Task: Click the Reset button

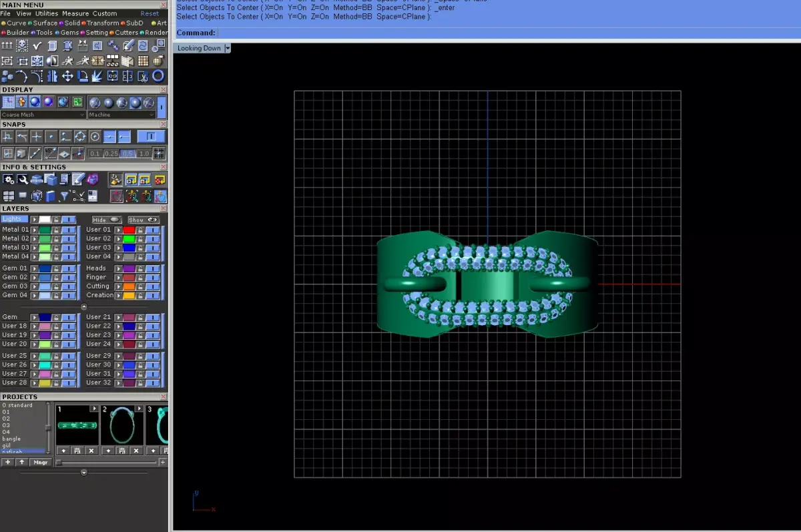Action: click(x=150, y=13)
